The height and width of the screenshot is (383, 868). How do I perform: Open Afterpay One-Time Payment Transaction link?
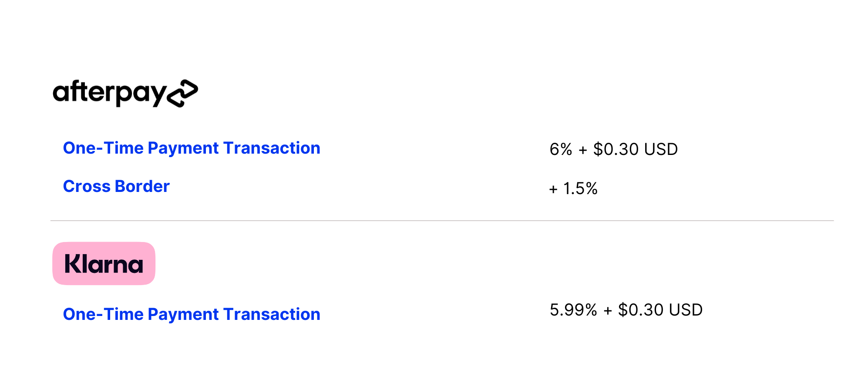coord(192,148)
